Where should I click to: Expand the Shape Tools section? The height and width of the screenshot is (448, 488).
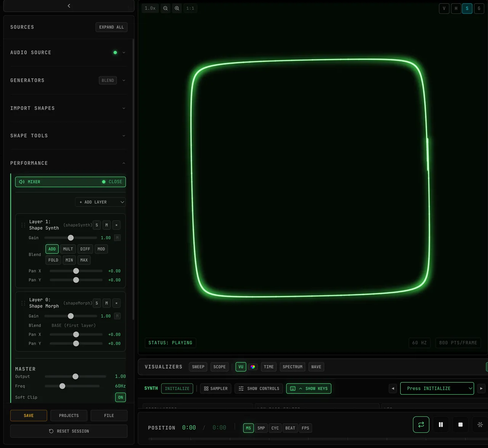[x=69, y=136]
